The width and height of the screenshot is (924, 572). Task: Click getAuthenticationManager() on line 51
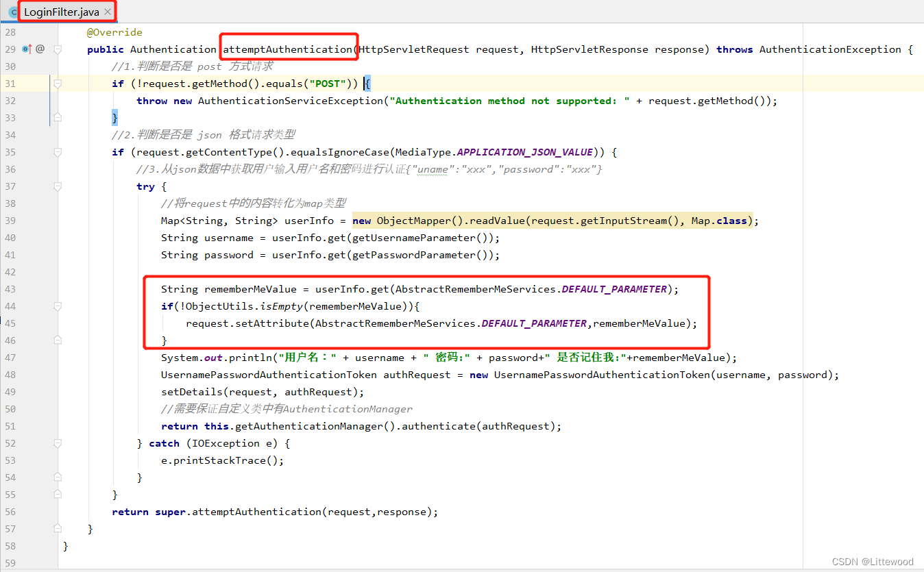click(x=315, y=426)
